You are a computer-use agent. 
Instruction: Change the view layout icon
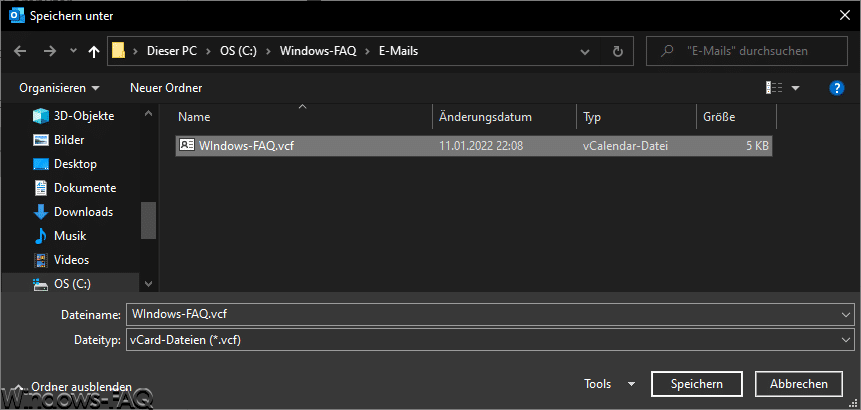click(x=773, y=88)
